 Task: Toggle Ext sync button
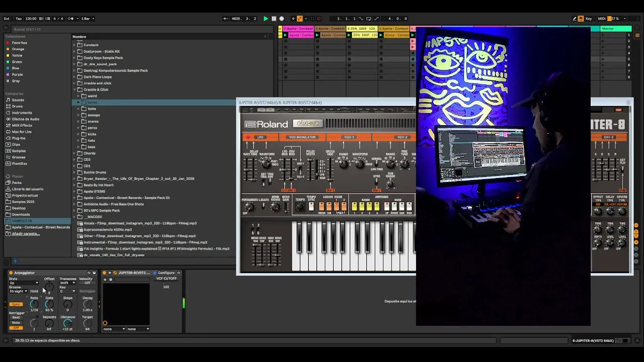tap(7, 19)
